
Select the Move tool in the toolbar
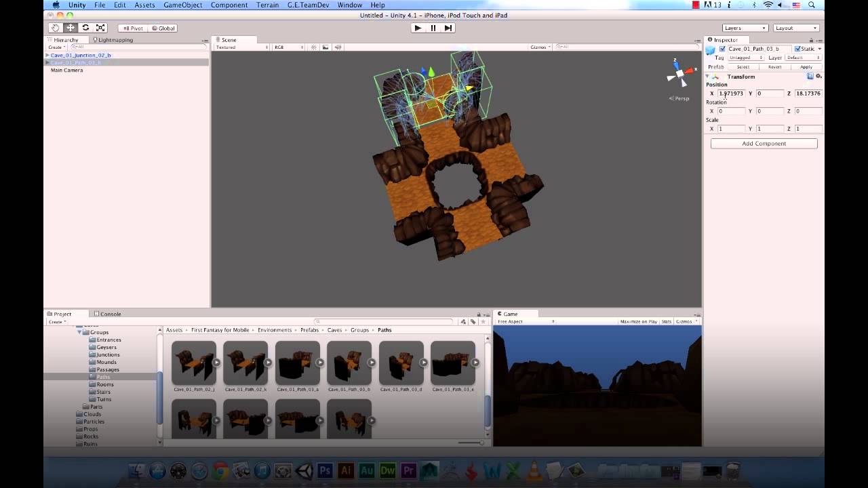point(71,28)
